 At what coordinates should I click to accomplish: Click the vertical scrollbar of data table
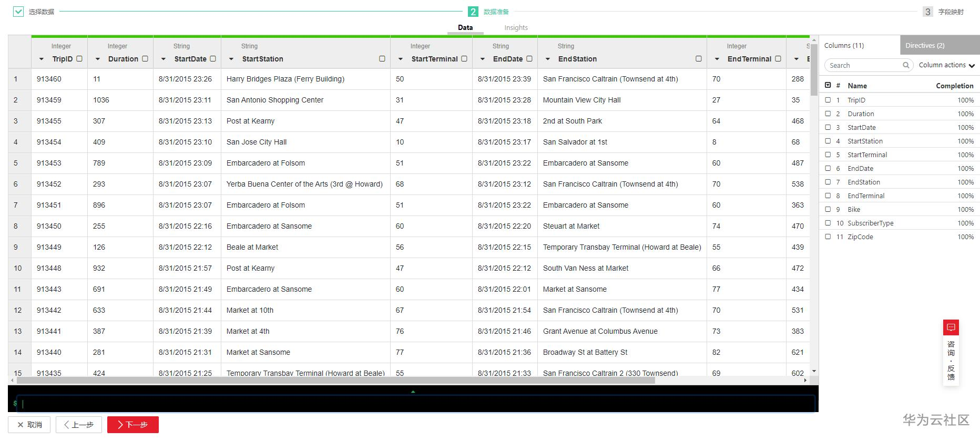coord(814,69)
